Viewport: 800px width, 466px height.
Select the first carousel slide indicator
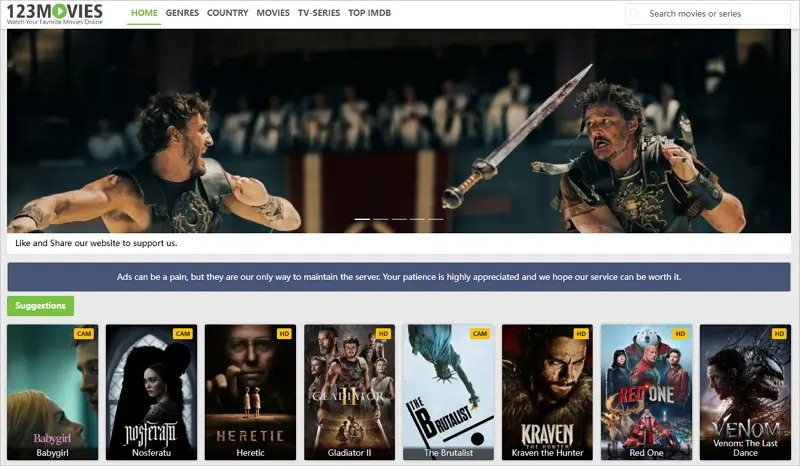tap(362, 219)
